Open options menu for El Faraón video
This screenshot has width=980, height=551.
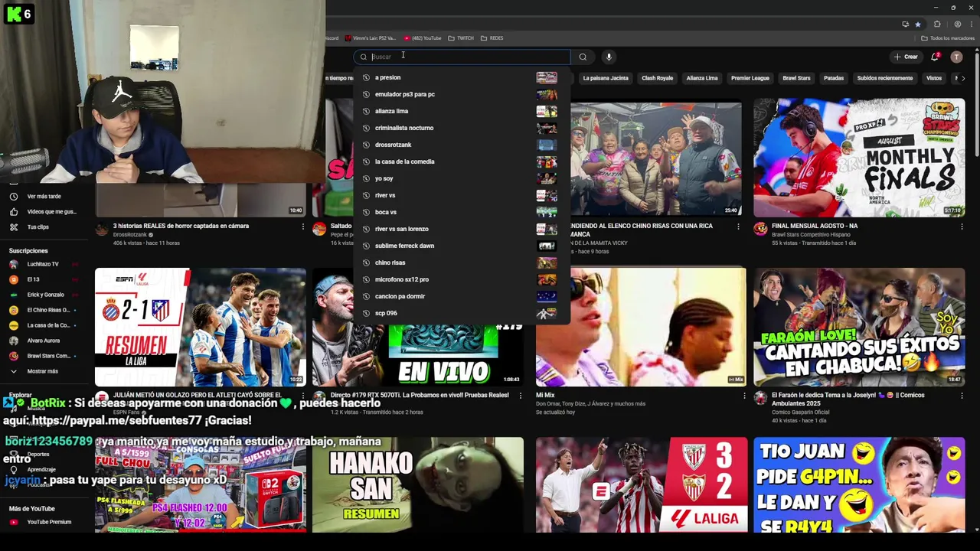[962, 396]
